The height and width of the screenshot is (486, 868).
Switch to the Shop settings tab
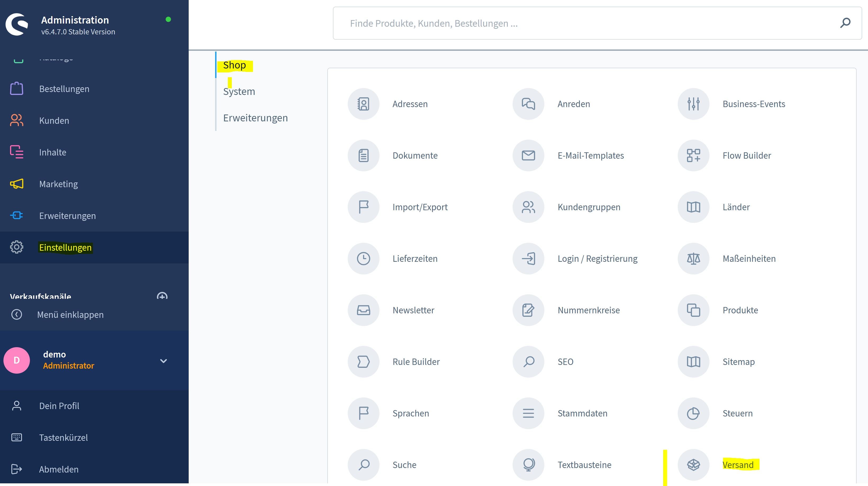click(234, 65)
